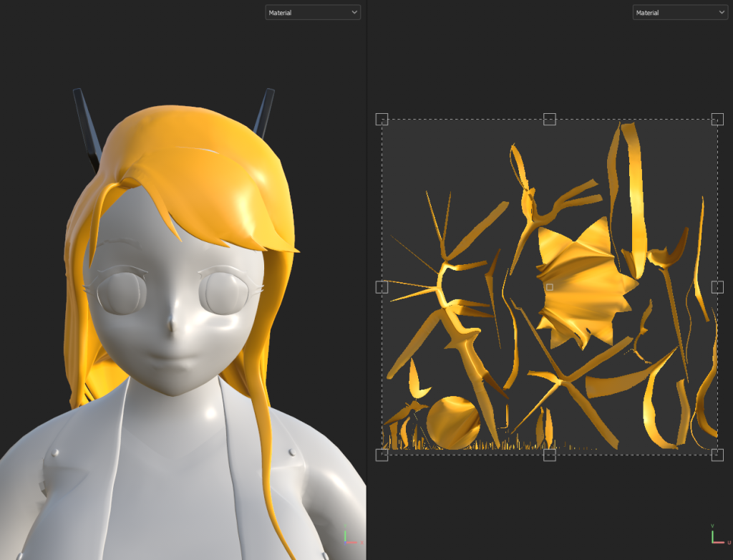Click the top-right corner transform handle
Viewport: 733px width, 560px height.
click(717, 120)
